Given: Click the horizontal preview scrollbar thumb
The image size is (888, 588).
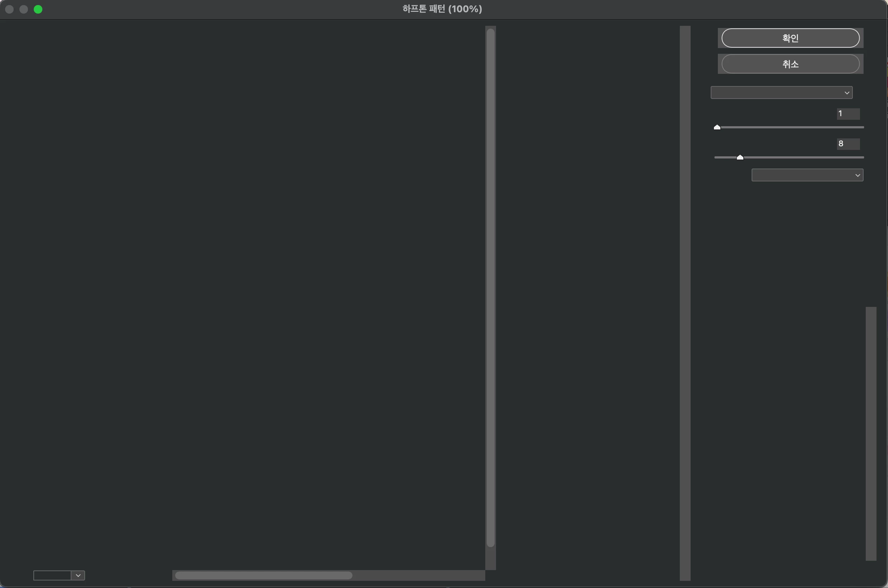Looking at the screenshot, I should coord(263,575).
